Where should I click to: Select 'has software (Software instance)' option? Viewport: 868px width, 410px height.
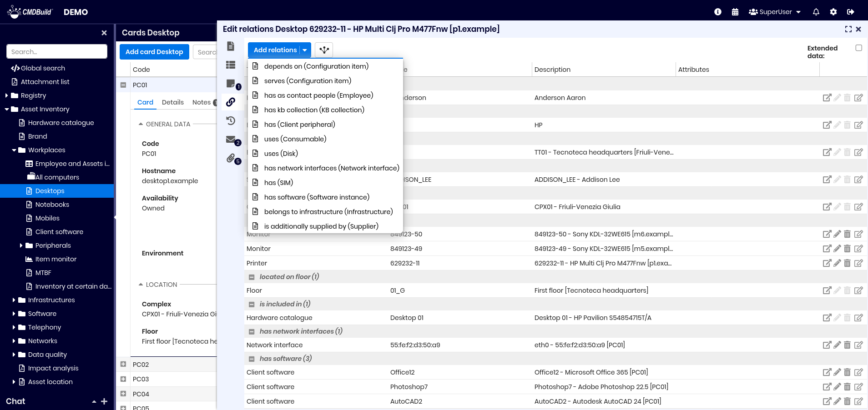click(316, 197)
